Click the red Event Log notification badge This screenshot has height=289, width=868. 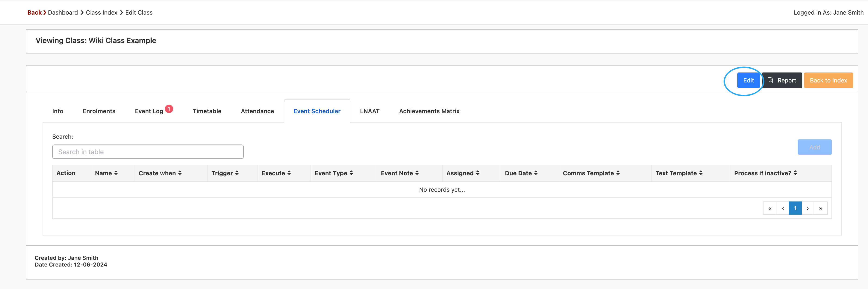tap(169, 109)
